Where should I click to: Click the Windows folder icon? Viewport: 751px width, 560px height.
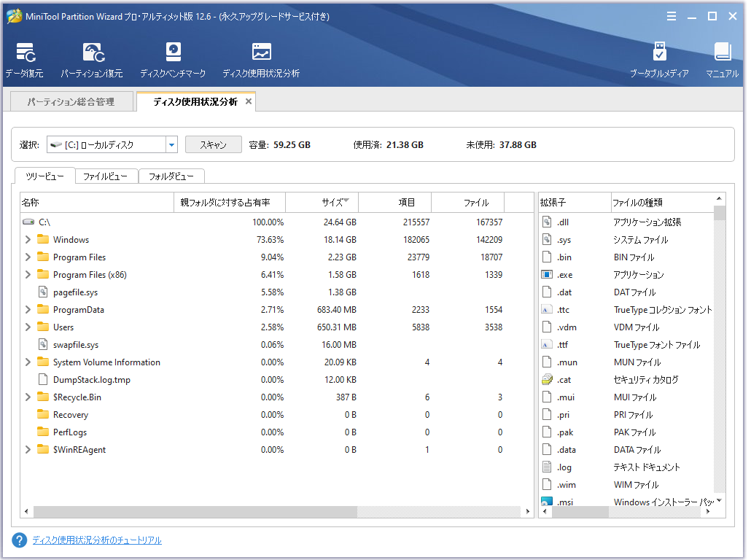click(43, 239)
